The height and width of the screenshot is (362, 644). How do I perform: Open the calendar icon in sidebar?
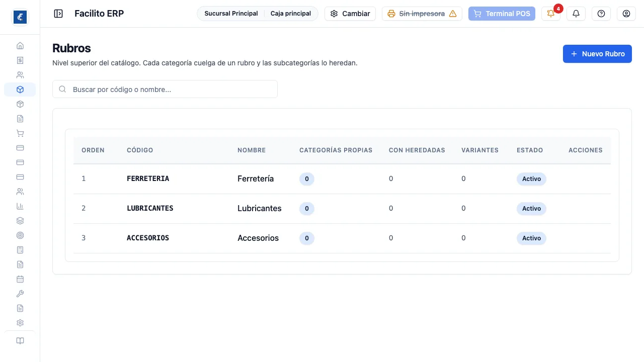(x=20, y=279)
